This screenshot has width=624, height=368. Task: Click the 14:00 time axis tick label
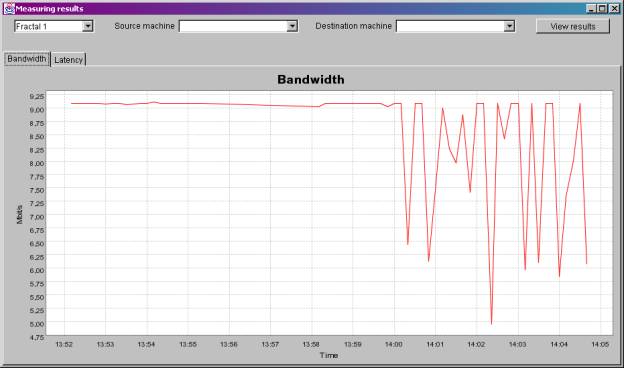click(x=394, y=344)
